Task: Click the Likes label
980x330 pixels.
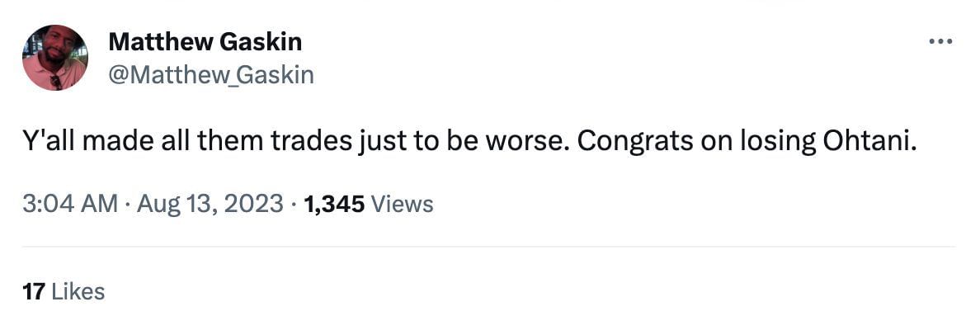Action: [x=78, y=291]
